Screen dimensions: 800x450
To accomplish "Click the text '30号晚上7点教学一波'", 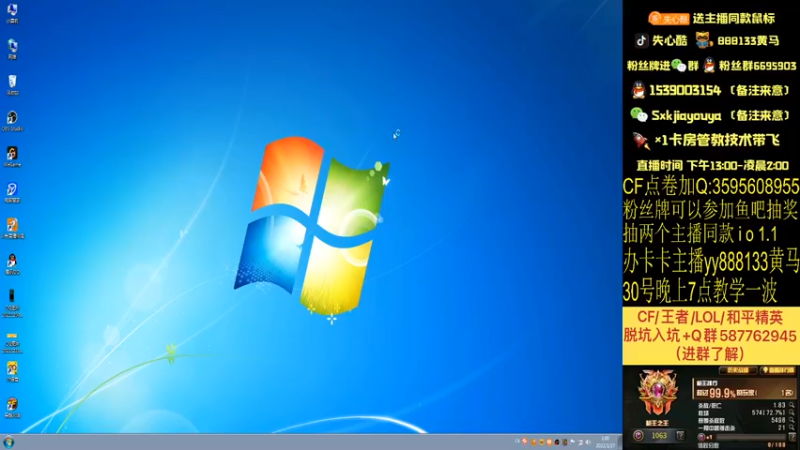I will (x=699, y=291).
